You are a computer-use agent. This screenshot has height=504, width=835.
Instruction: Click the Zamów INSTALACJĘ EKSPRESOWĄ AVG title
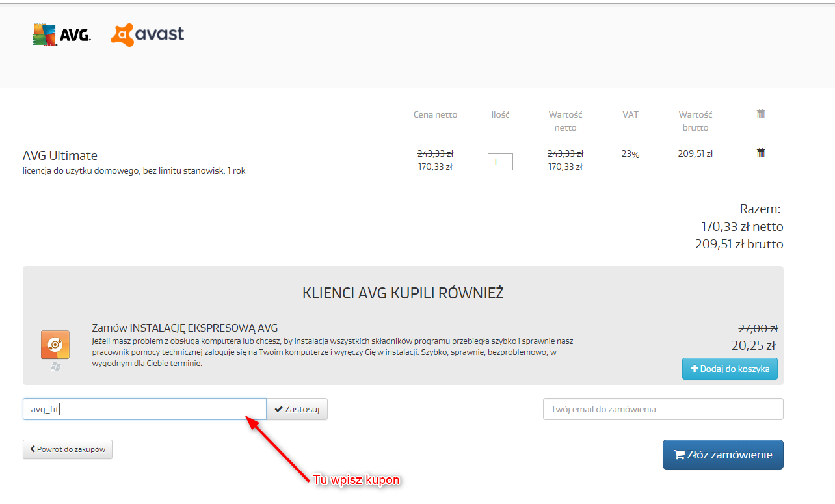(185, 328)
